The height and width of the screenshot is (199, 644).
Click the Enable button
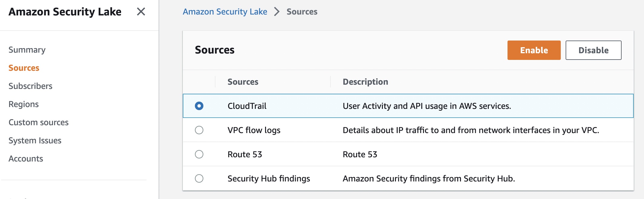[x=534, y=50]
